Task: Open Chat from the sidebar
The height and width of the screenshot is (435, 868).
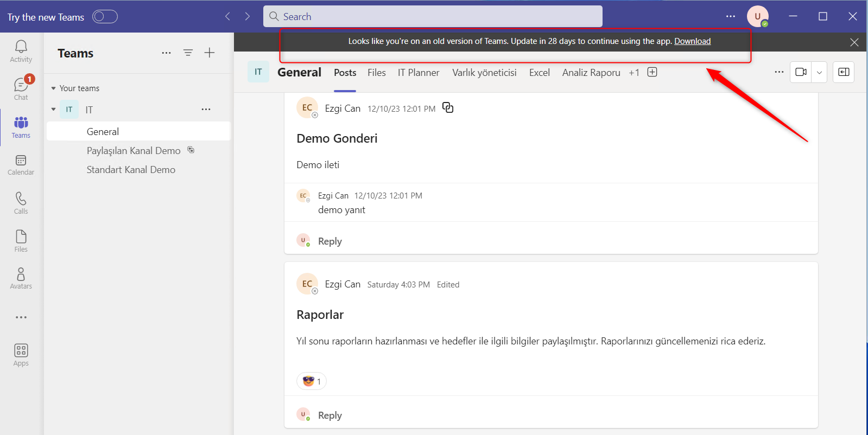Action: 21,89
